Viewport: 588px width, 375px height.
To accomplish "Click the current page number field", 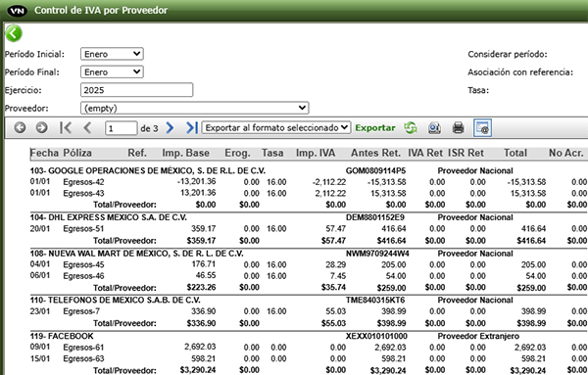I will coord(122,128).
